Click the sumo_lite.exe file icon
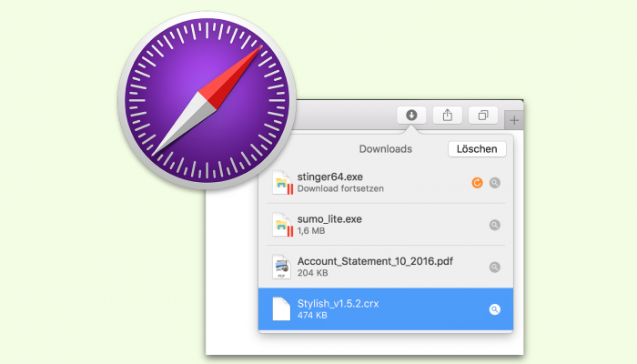 (x=282, y=225)
